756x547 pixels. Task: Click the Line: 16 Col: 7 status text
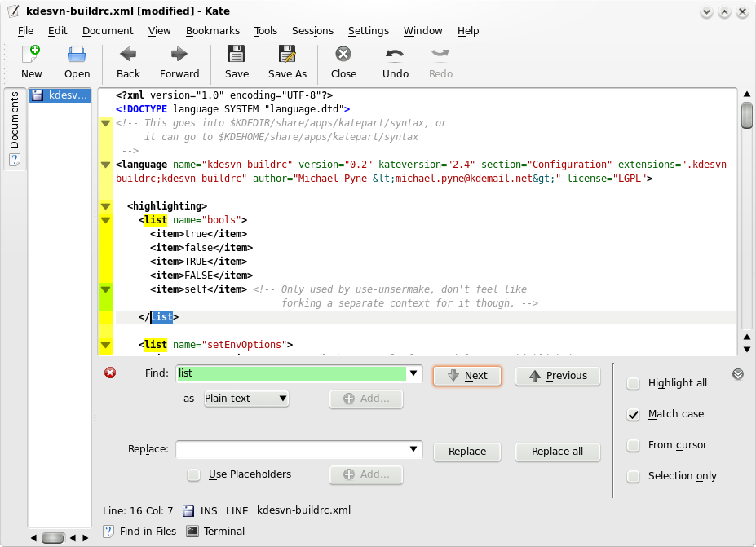[x=138, y=511]
